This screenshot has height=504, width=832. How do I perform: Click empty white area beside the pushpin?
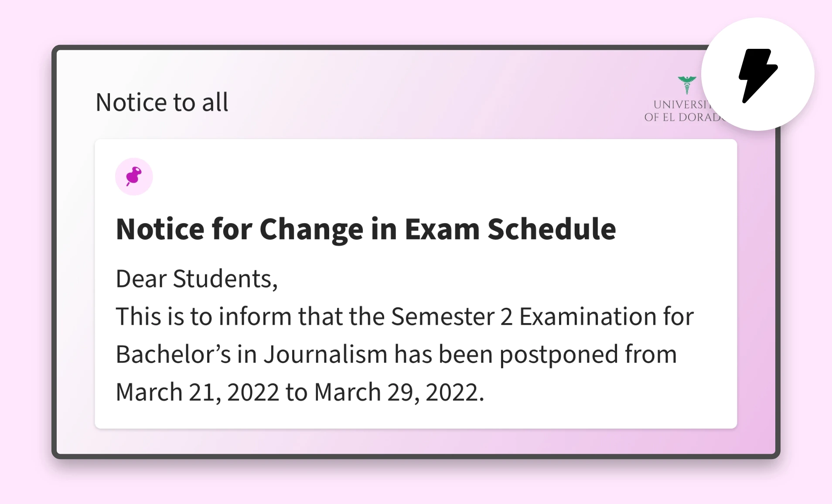(392, 177)
